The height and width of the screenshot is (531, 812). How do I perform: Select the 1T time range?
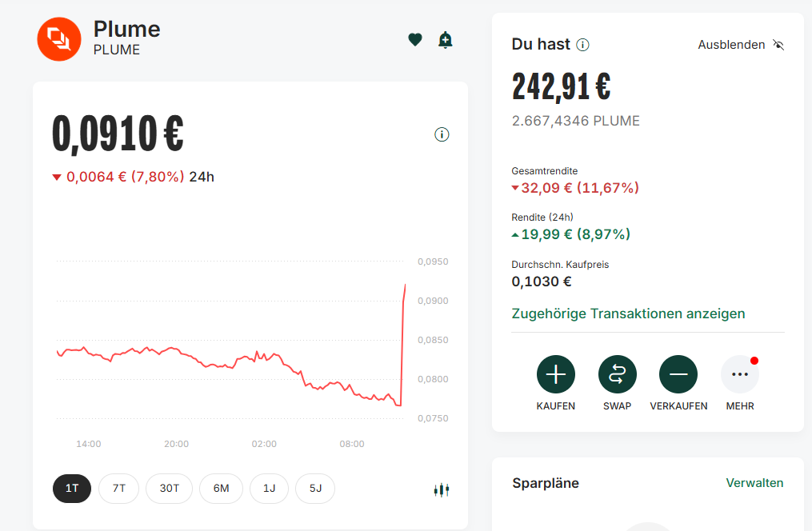(x=72, y=488)
